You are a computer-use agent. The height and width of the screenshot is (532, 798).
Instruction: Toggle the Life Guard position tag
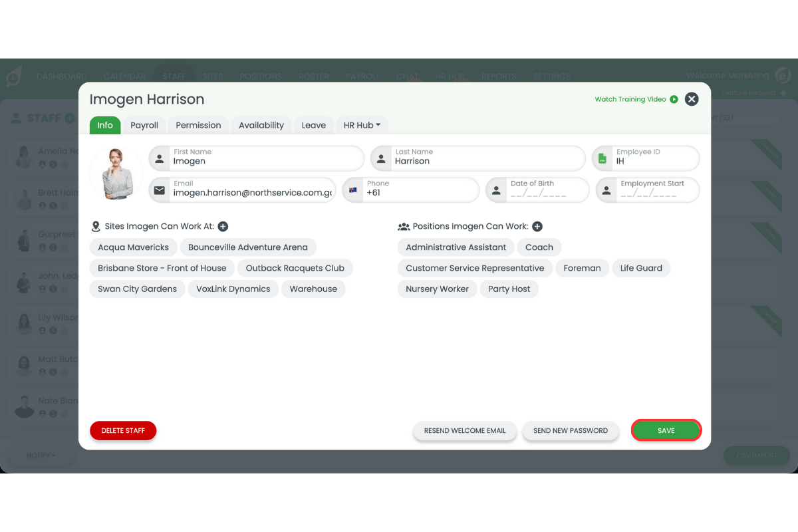pos(641,268)
